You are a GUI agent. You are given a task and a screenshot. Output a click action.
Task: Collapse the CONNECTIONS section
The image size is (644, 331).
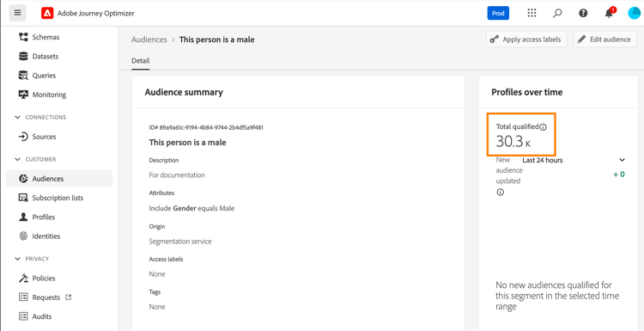[17, 117]
